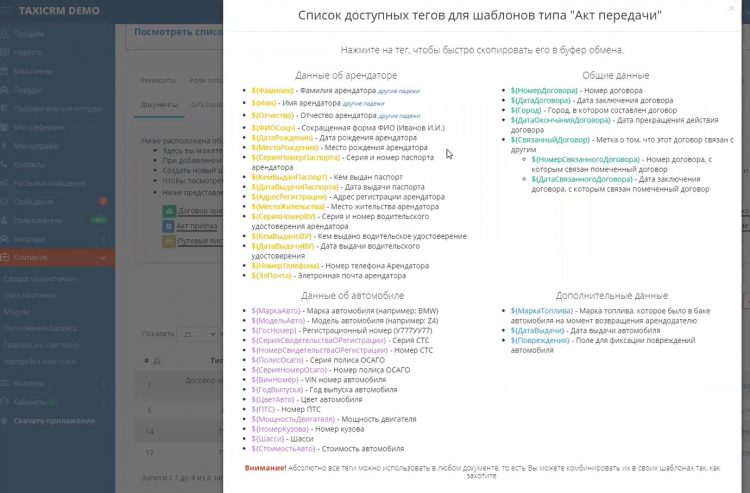Click the Контакты phone icon in sidebar
The height and width of the screenshot is (493, 750).
(6, 164)
